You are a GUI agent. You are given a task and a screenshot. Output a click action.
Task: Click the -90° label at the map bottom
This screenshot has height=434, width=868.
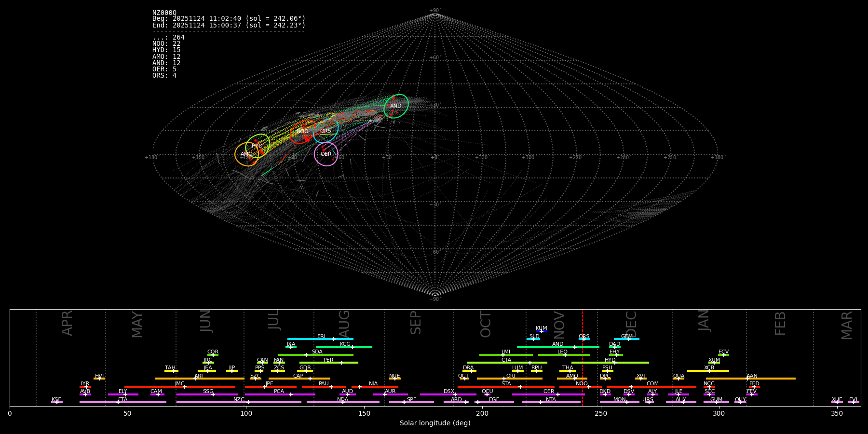435,299
